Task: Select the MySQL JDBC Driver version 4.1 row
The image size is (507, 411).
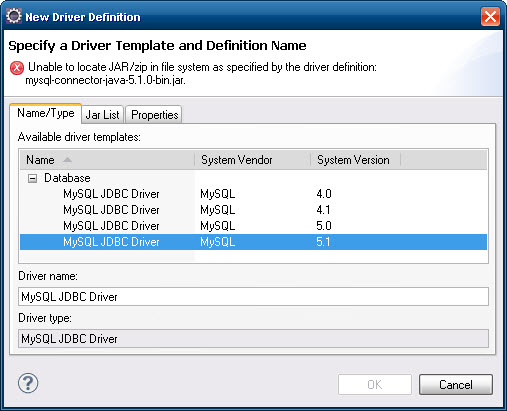Action: (x=253, y=210)
